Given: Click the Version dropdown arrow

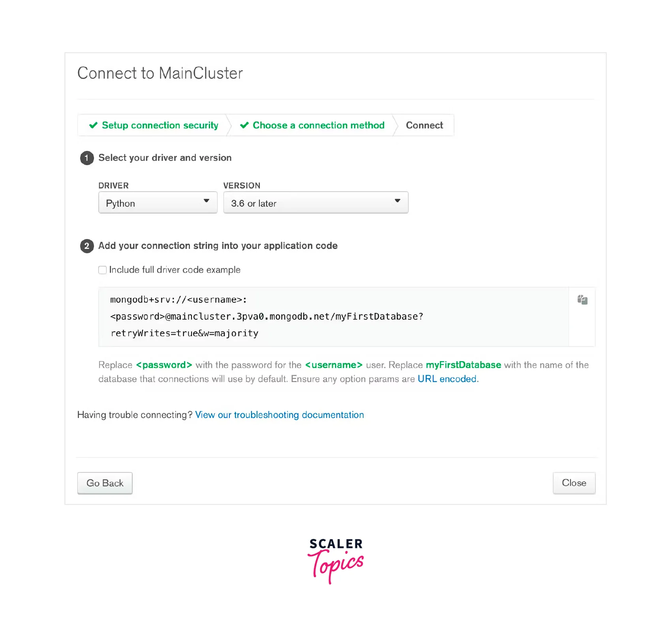Looking at the screenshot, I should coord(397,201).
